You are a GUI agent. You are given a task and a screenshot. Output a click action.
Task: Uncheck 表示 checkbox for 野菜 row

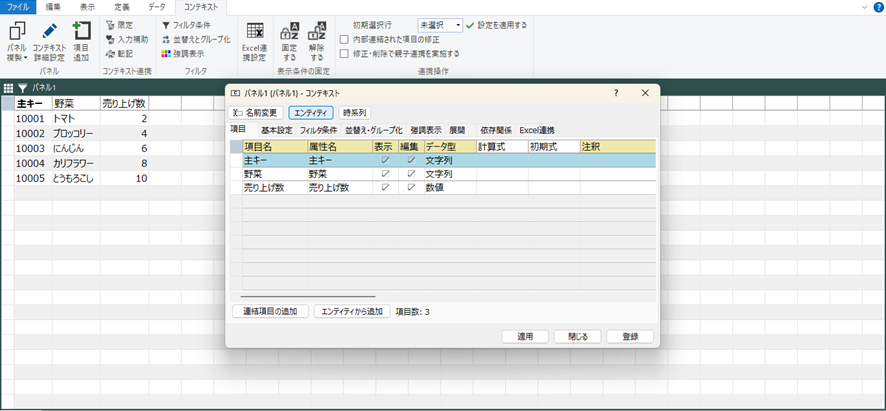coord(384,174)
